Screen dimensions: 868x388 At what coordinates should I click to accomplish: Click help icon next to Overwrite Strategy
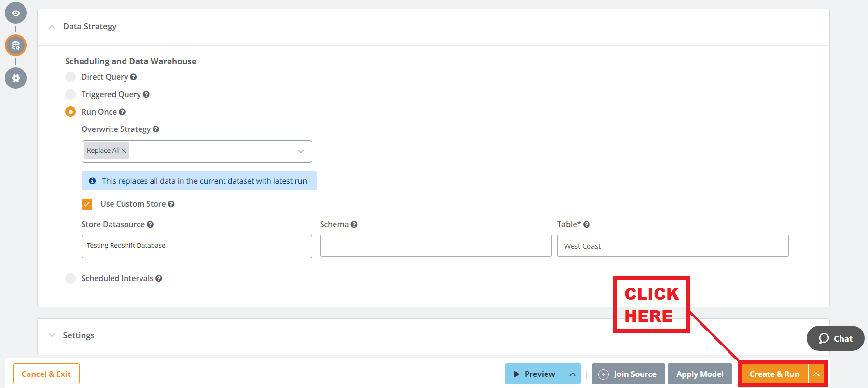(156, 129)
